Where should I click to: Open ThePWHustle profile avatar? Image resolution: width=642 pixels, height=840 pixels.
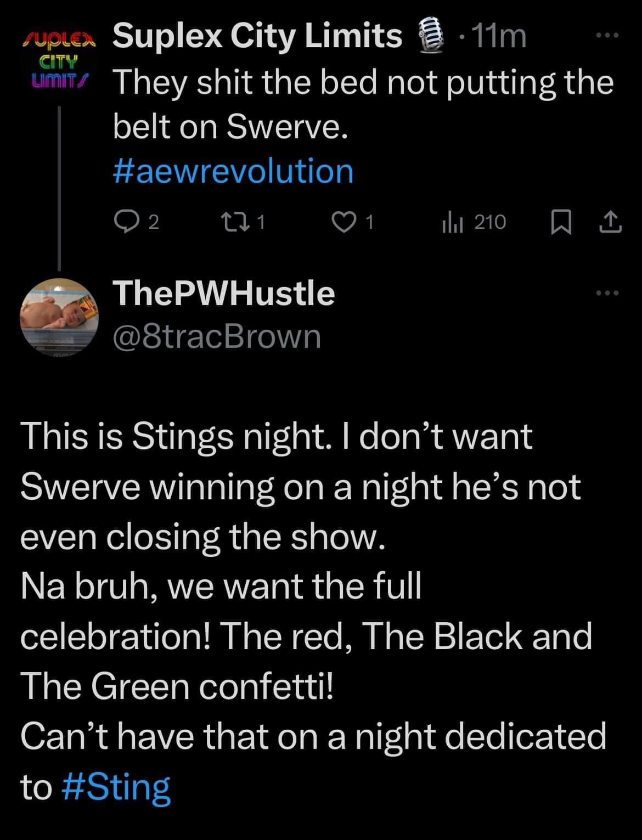pyautogui.click(x=59, y=316)
